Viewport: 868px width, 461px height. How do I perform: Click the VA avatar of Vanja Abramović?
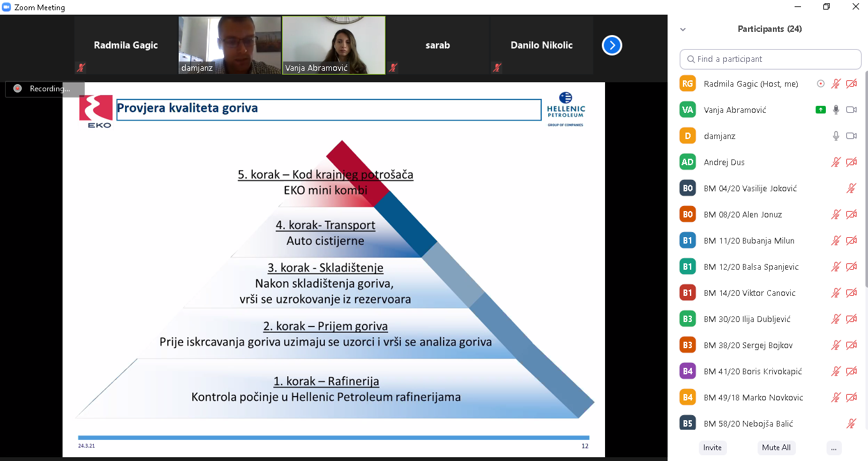(x=687, y=110)
